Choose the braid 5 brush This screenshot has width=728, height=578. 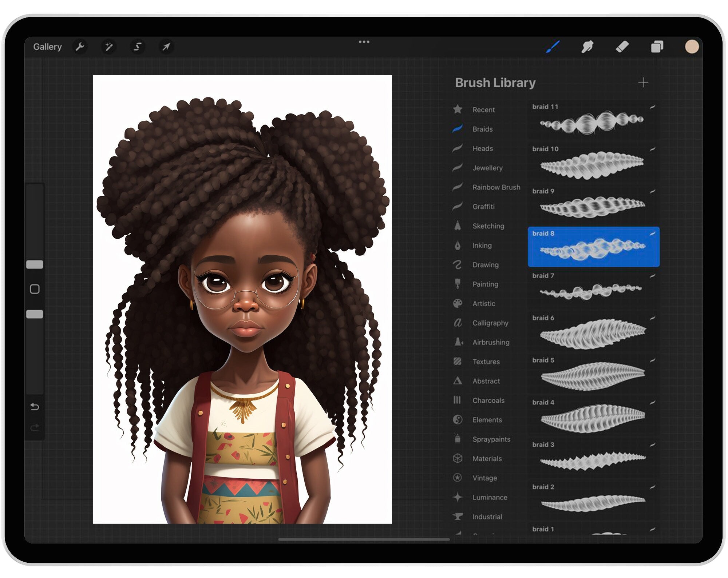click(x=593, y=375)
